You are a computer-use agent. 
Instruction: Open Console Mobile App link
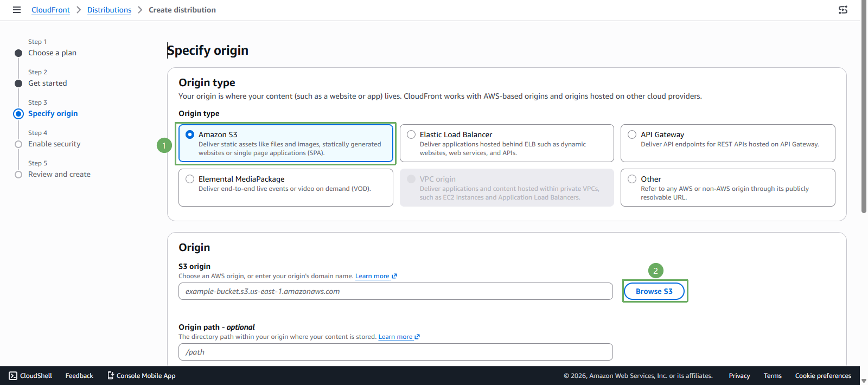141,376
